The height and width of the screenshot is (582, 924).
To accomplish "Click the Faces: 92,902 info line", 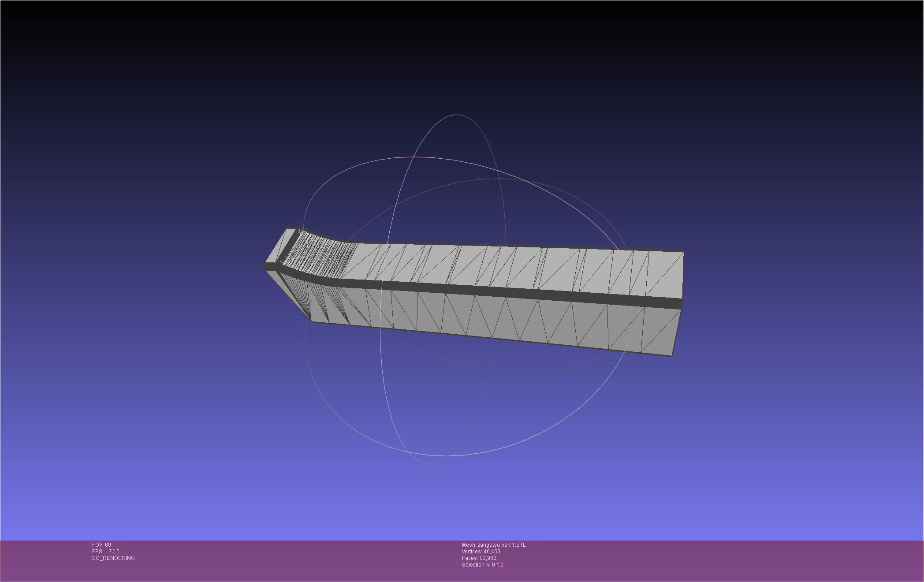I will tap(479, 558).
